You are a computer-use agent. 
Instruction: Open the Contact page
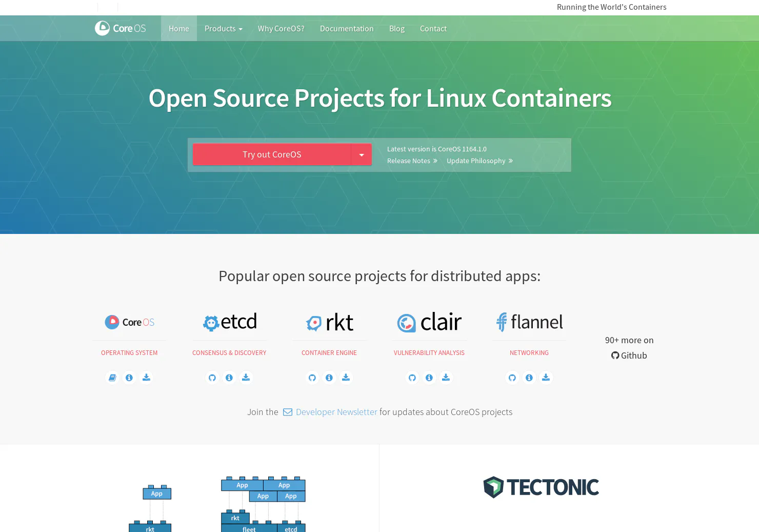point(433,29)
